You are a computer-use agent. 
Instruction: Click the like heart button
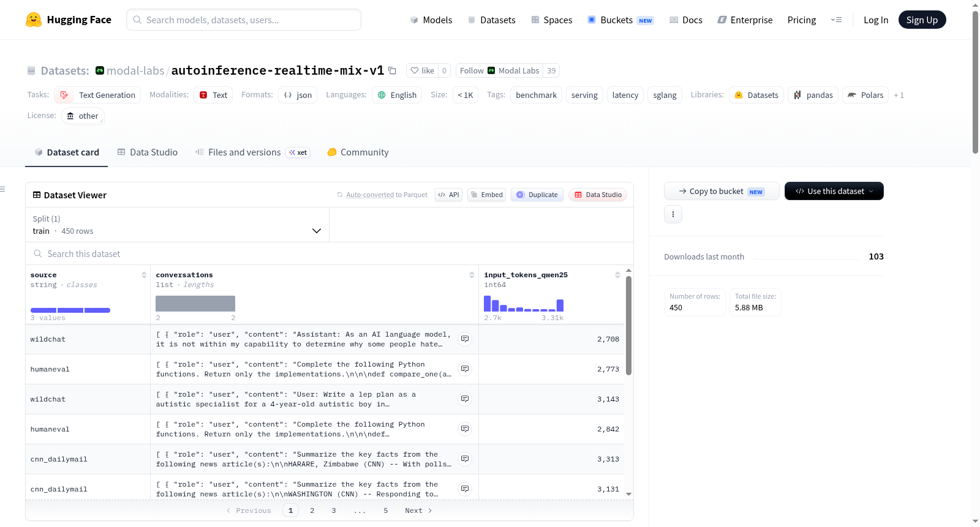tap(422, 70)
